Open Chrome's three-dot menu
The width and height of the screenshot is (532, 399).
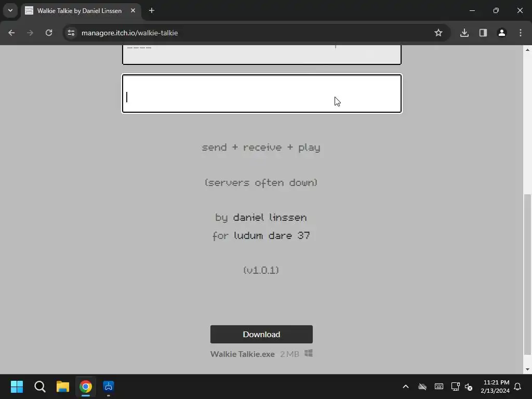click(521, 33)
